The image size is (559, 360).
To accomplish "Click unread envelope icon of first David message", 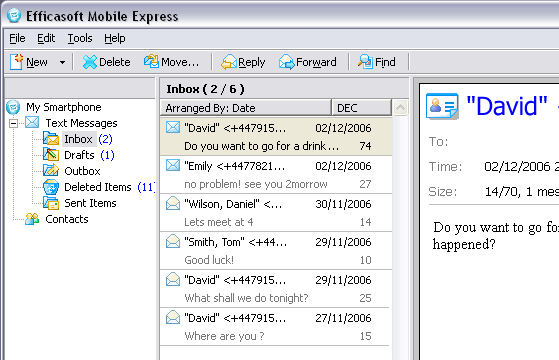I will click(x=173, y=127).
